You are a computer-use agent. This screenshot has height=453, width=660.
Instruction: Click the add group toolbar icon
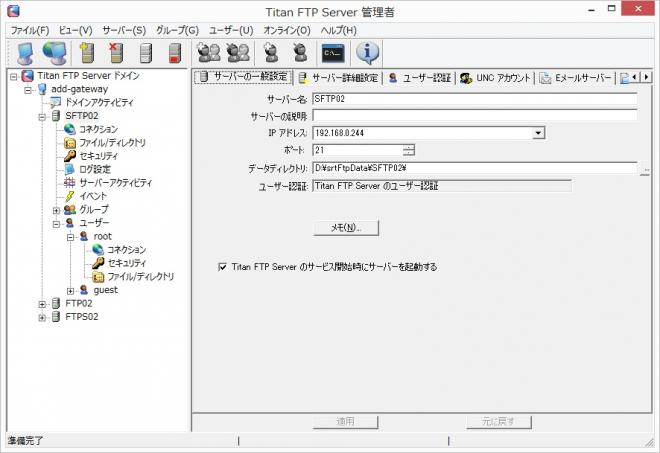coord(208,53)
